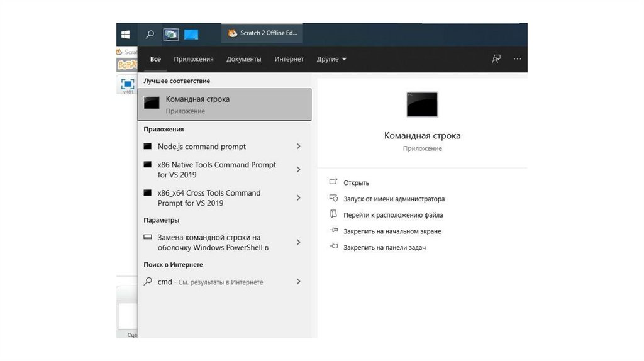Expand the cmd internet results chevron
Image resolution: width=644 pixels, height=361 pixels.
point(299,281)
